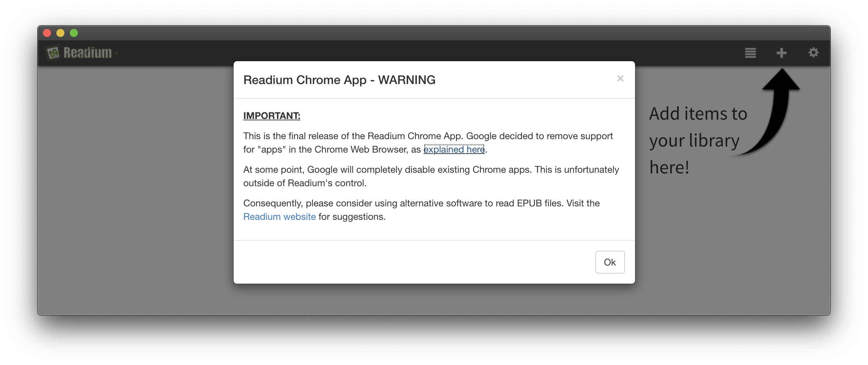Image resolution: width=868 pixels, height=365 pixels.
Task: Select the library view icon in the toolbar
Action: click(750, 53)
